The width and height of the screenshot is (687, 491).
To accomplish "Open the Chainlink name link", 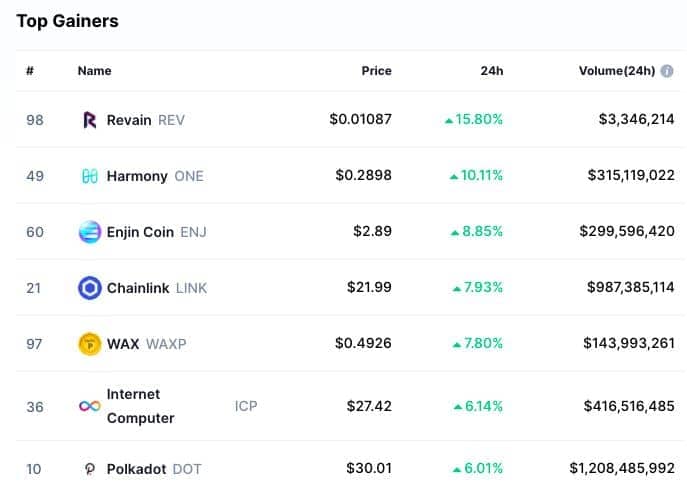I will click(138, 288).
